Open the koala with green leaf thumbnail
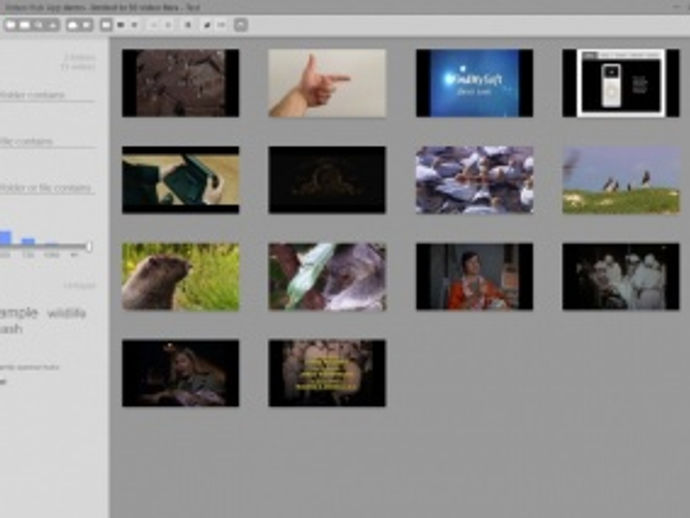 (327, 277)
